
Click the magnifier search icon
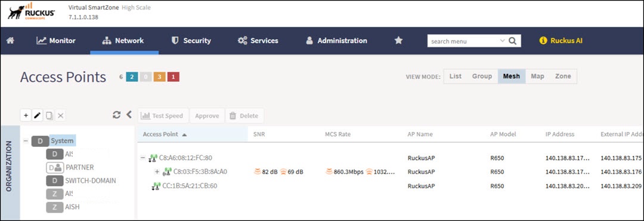tap(513, 41)
